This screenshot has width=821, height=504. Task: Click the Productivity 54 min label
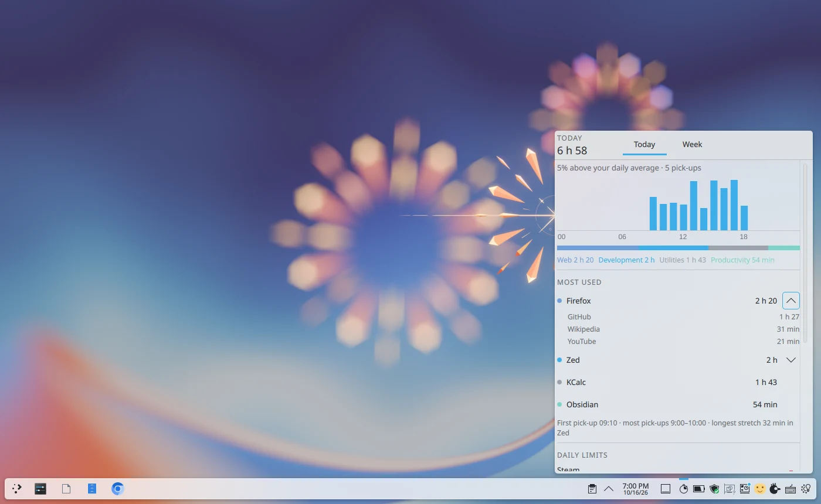point(742,260)
